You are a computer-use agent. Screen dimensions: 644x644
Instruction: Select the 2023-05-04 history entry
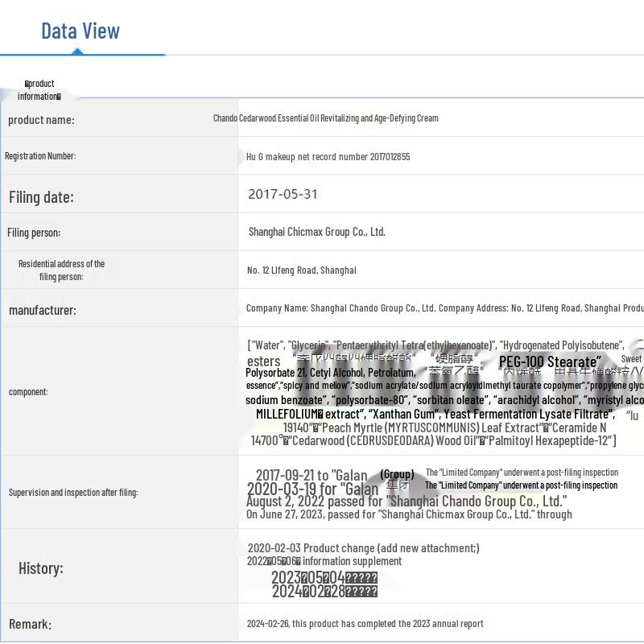324,577
